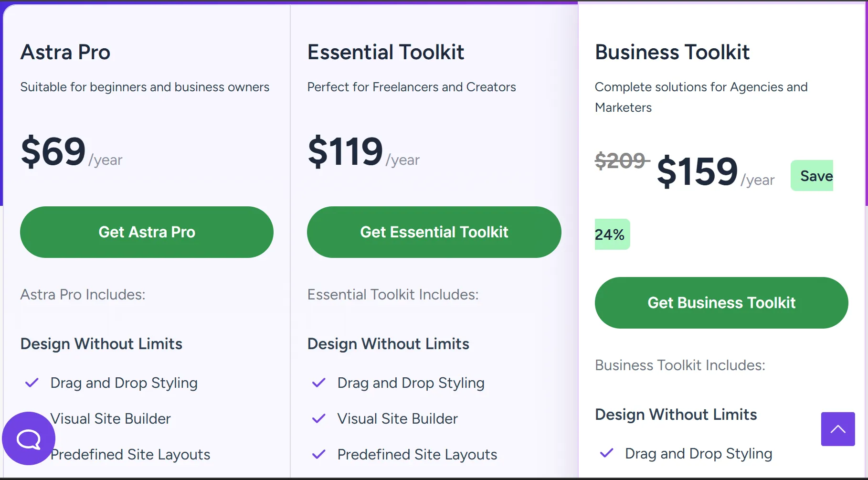This screenshot has height=480, width=868.
Task: Click Visual Site Builder under Astra Pro
Action: click(x=111, y=419)
